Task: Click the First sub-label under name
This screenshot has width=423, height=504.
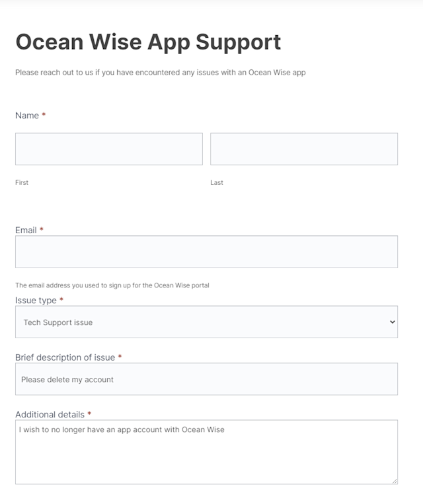Action: (22, 183)
